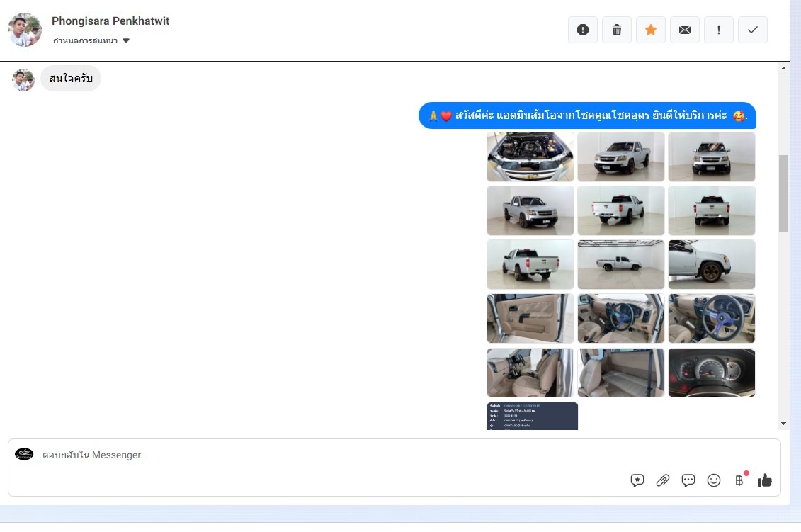Open the emoji picker smiley icon

coord(714,480)
